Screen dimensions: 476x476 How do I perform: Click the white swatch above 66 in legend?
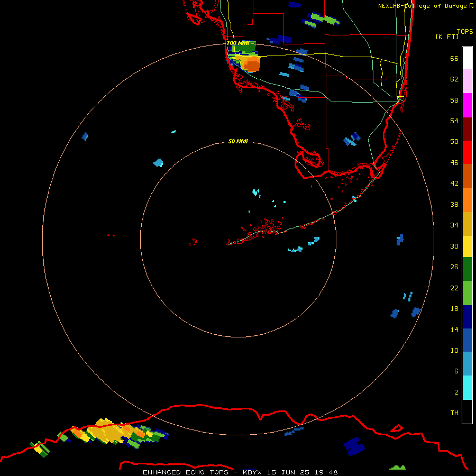pos(467,58)
